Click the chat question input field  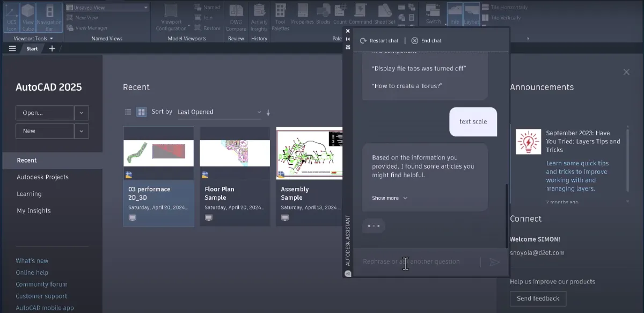(418, 261)
